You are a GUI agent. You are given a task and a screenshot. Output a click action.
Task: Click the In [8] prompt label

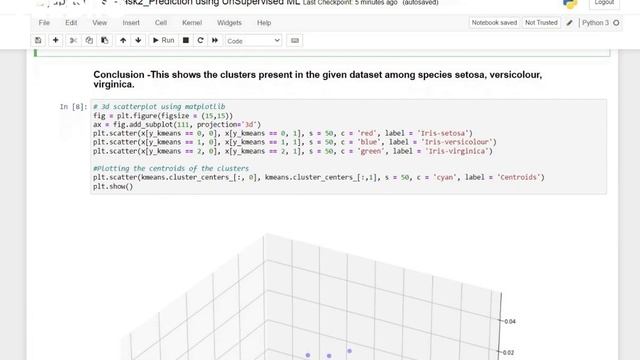pyautogui.click(x=73, y=107)
